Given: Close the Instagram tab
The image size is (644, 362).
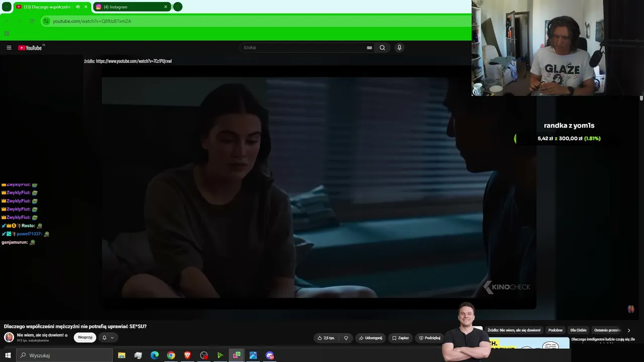Looking at the screenshot, I should pyautogui.click(x=166, y=7).
